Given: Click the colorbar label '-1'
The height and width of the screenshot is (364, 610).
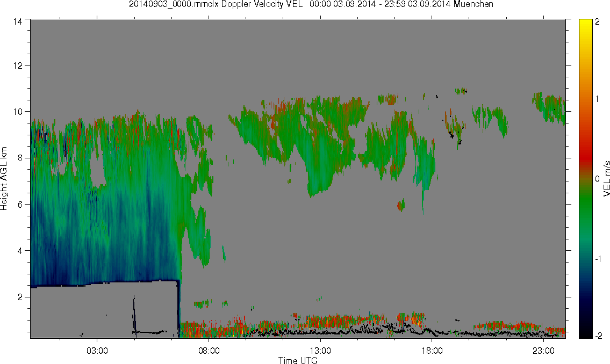Looking at the screenshot, I should tap(598, 259).
